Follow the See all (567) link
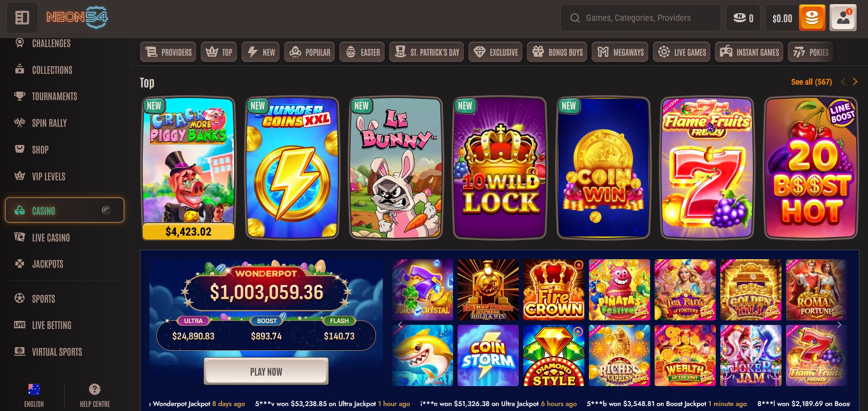The image size is (868, 411). click(x=811, y=82)
